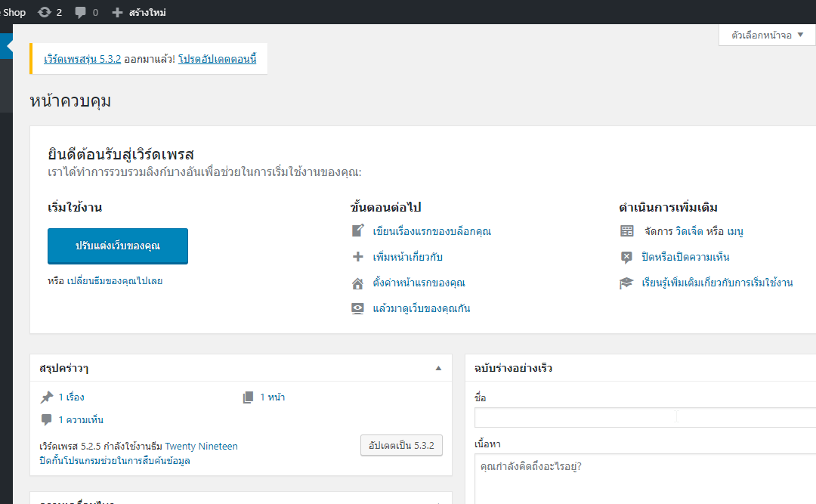This screenshot has height=504, width=816.
Task: Click the หน้าควบคุม page heading
Action: click(70, 100)
